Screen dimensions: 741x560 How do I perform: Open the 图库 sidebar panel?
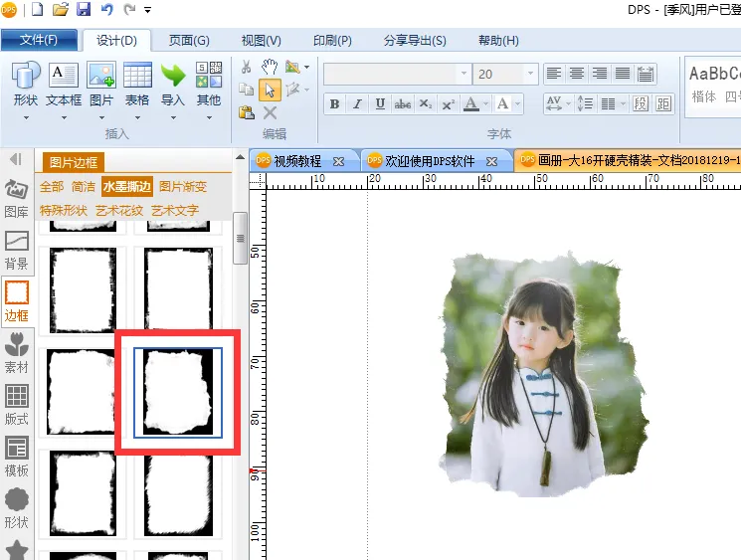[17, 199]
